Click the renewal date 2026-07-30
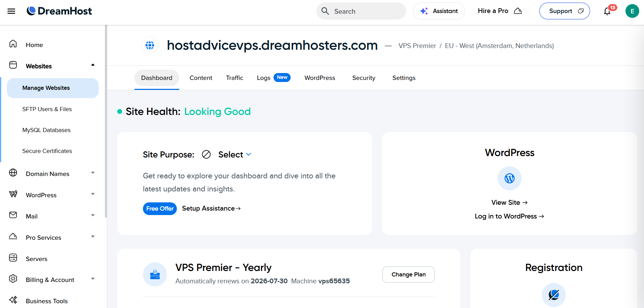Viewport: 644px width, 308px height. 269,281
